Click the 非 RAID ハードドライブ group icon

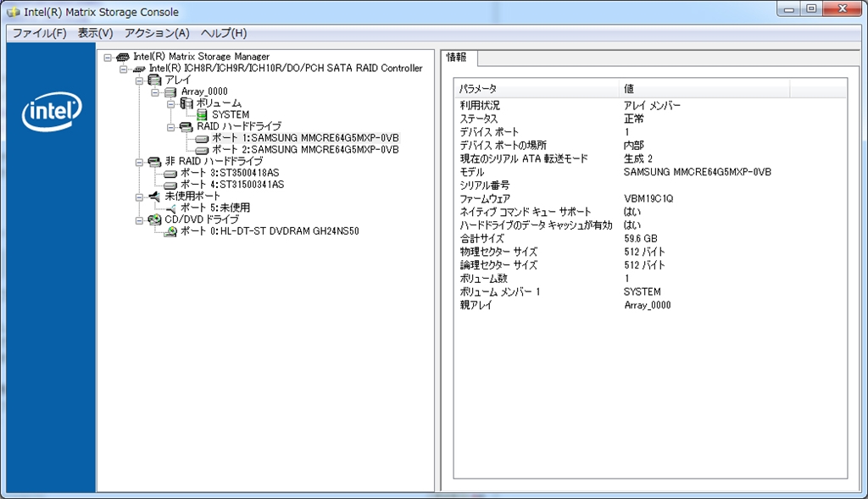[155, 162]
